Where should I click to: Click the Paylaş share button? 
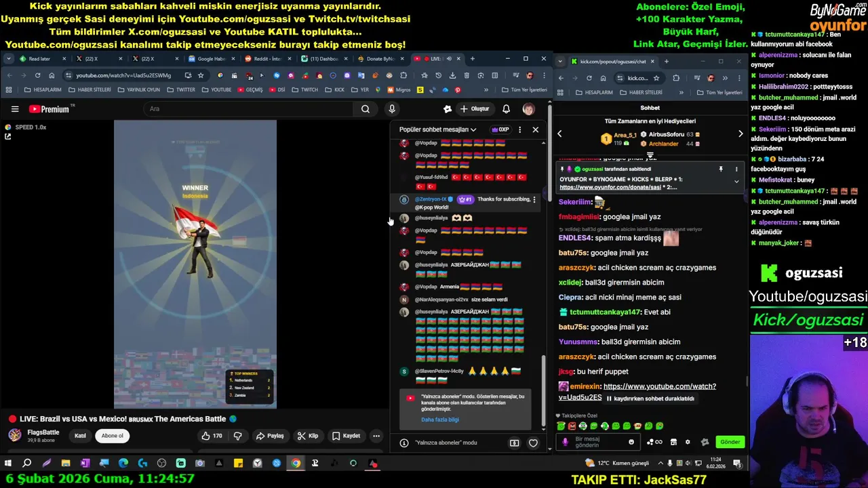click(x=270, y=436)
